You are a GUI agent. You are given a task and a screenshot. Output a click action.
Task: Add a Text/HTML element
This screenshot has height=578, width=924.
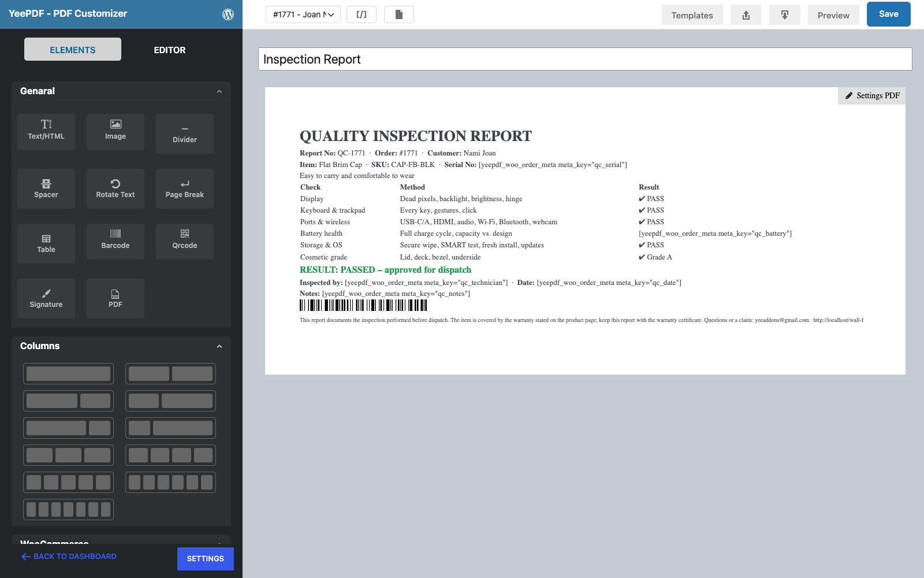click(46, 132)
